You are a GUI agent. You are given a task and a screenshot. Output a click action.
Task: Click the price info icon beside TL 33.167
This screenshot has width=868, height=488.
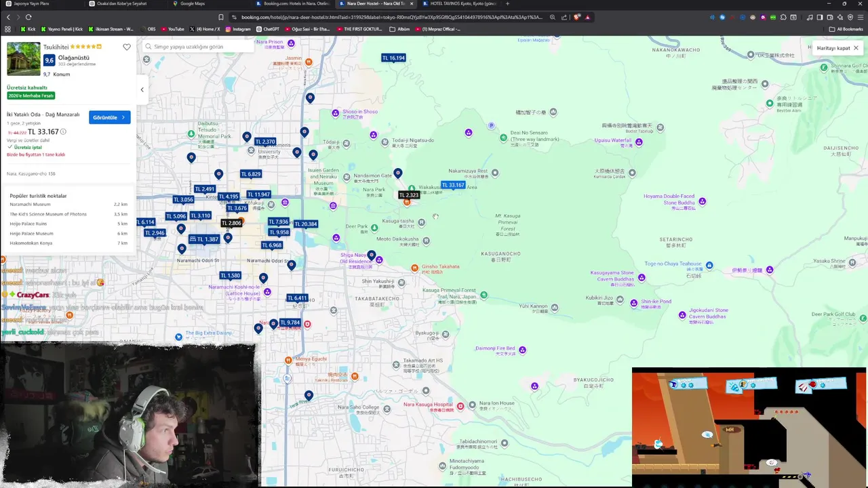[63, 131]
